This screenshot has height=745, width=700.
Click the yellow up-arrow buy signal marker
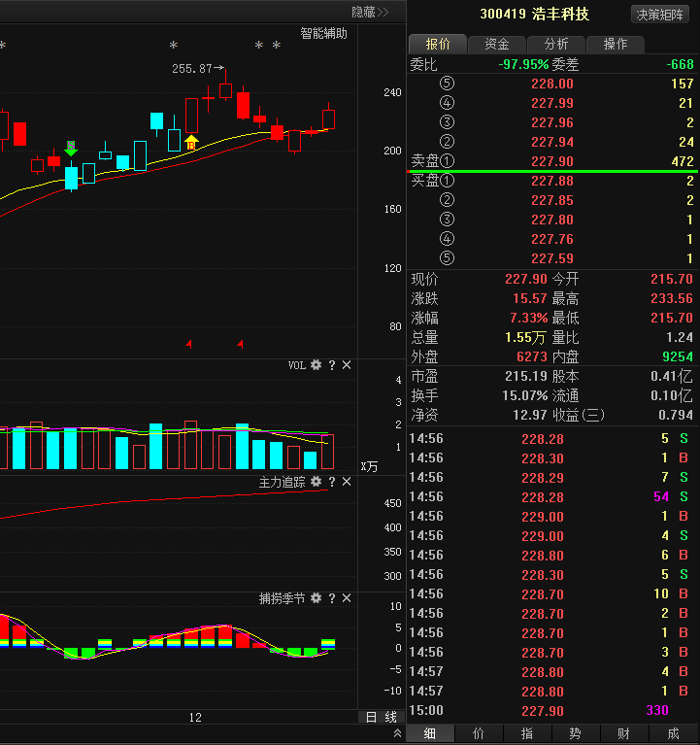pos(191,143)
